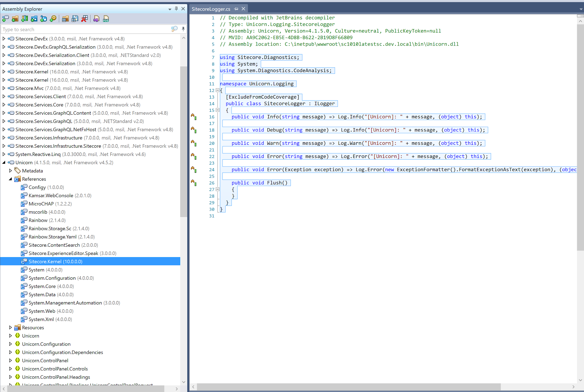The height and width of the screenshot is (392, 584).
Task: Click the Unicorn.Logging namespace name
Action: click(271, 84)
